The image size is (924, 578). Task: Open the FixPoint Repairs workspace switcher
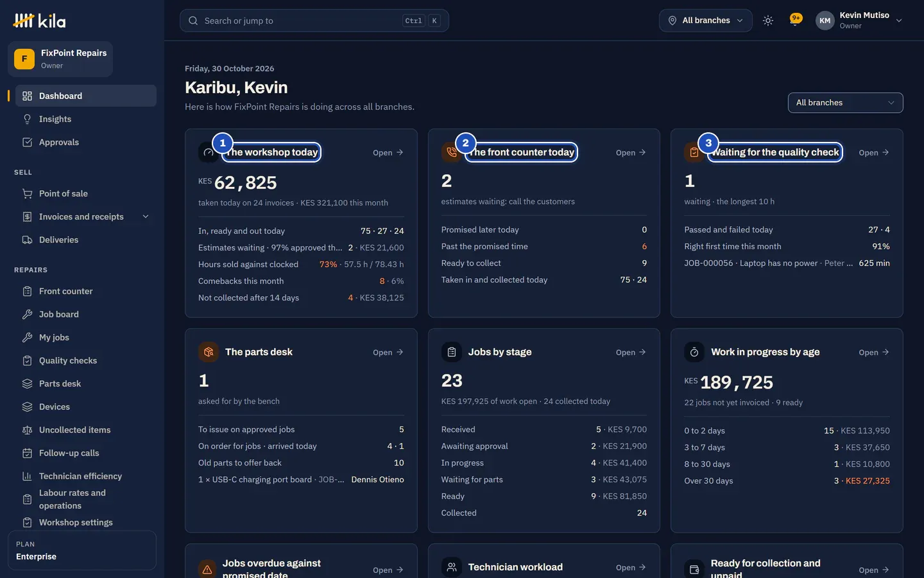[x=60, y=59]
